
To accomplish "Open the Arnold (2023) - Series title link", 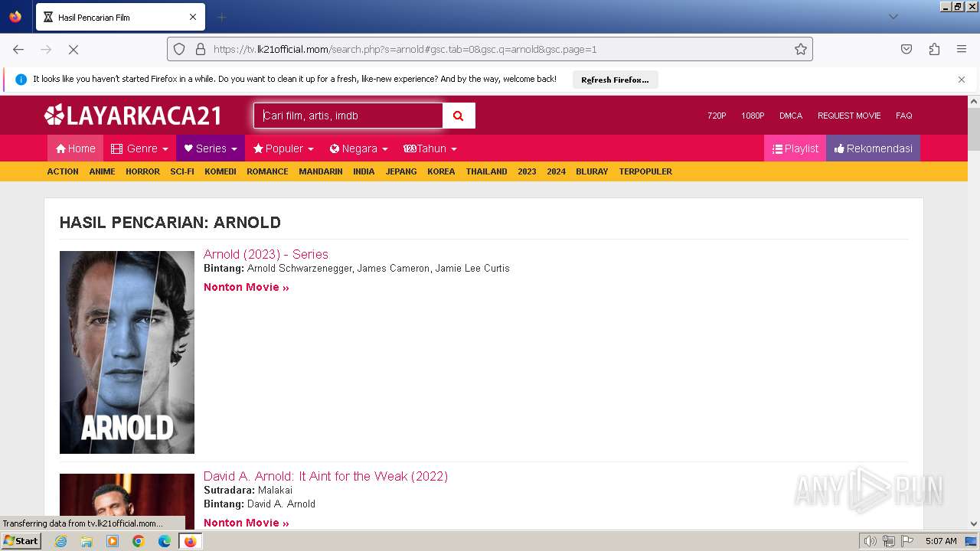I will pyautogui.click(x=266, y=254).
